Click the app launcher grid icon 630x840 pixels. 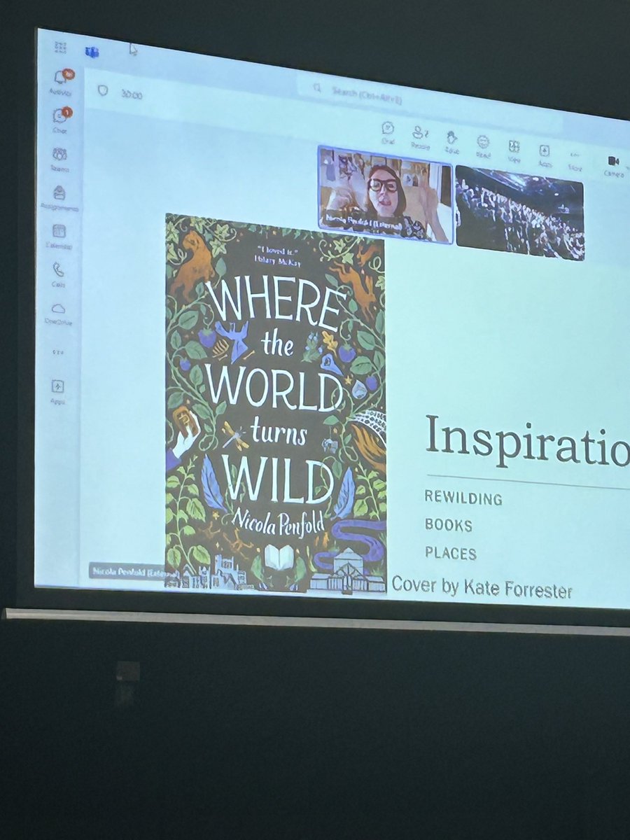(x=60, y=48)
